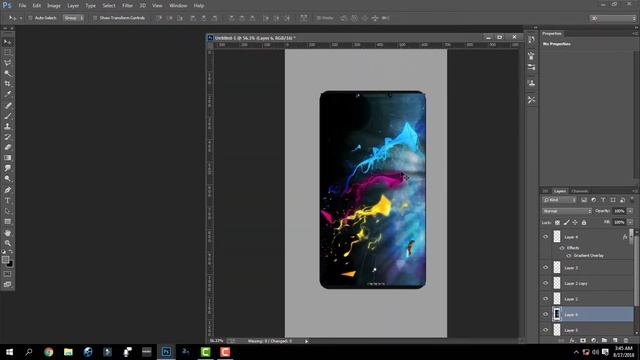Change screen mode from the toolbox

pyautogui.click(x=7, y=284)
